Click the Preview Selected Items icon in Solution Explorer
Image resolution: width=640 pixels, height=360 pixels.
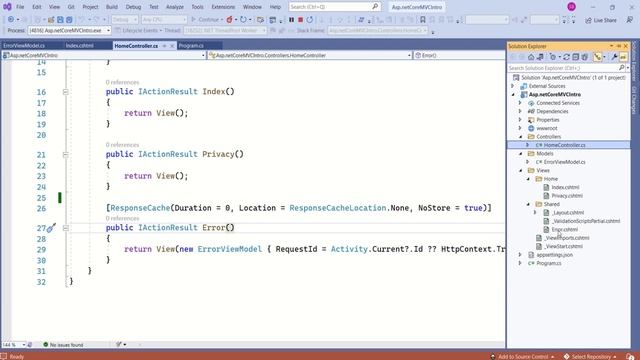click(x=623, y=57)
